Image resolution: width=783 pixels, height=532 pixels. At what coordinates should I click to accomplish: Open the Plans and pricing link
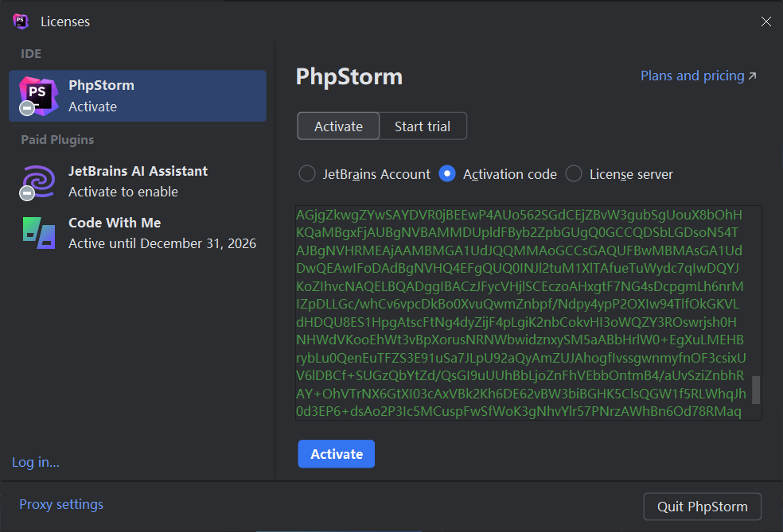[698, 76]
